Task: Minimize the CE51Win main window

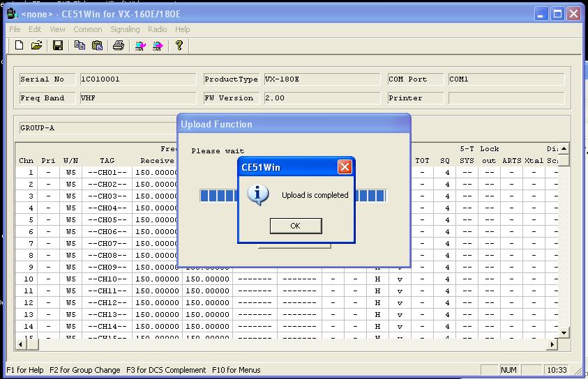Action: click(541, 14)
